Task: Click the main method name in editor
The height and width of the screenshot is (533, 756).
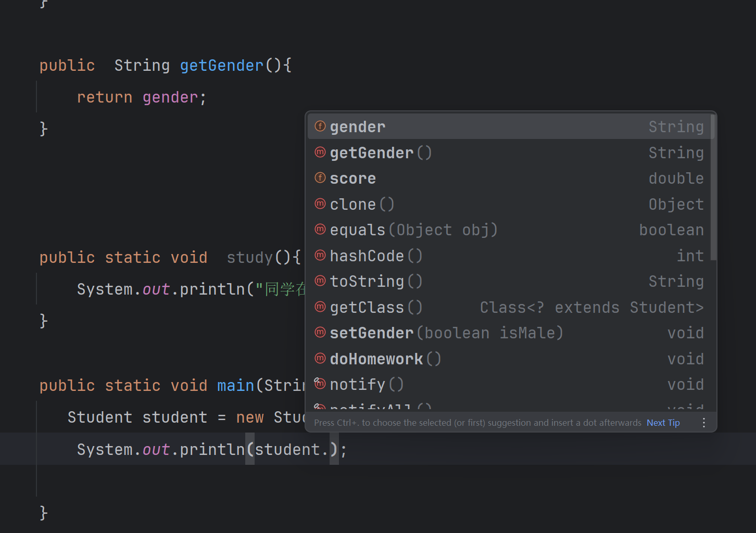Action: pyautogui.click(x=235, y=386)
